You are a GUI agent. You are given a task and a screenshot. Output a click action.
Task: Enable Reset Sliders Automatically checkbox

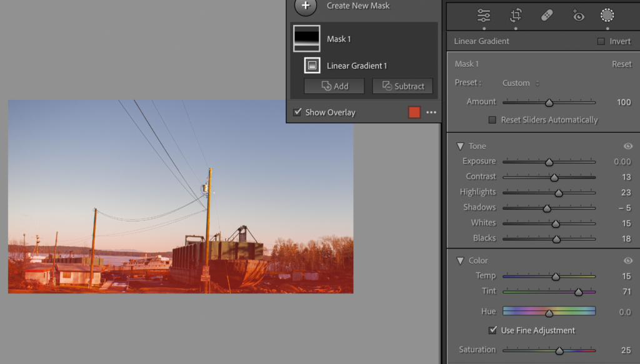[x=492, y=120]
